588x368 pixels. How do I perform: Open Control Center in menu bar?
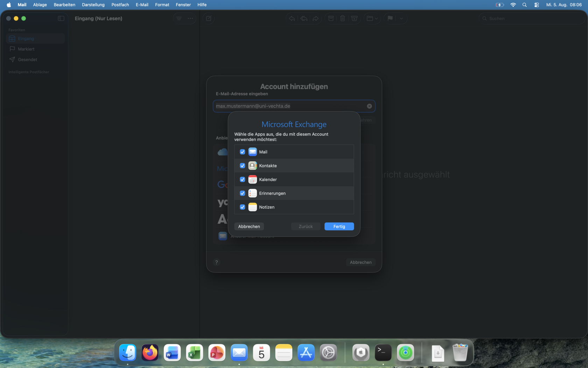[x=537, y=5]
